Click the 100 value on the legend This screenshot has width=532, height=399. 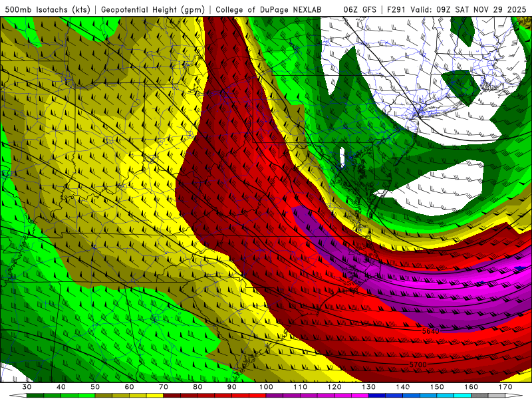point(266,387)
